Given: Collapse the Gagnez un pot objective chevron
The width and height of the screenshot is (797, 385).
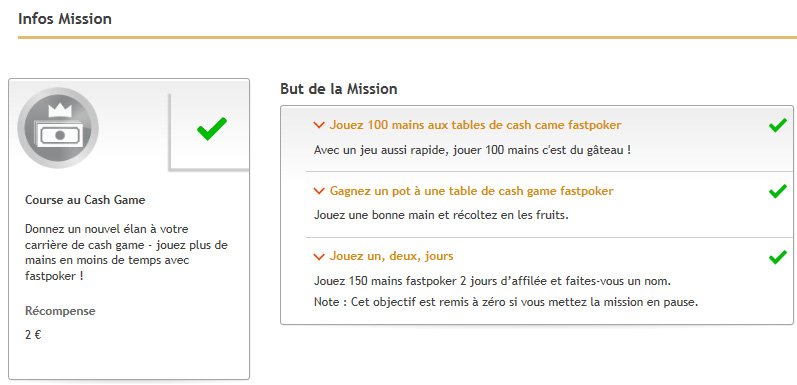Looking at the screenshot, I should 319,191.
